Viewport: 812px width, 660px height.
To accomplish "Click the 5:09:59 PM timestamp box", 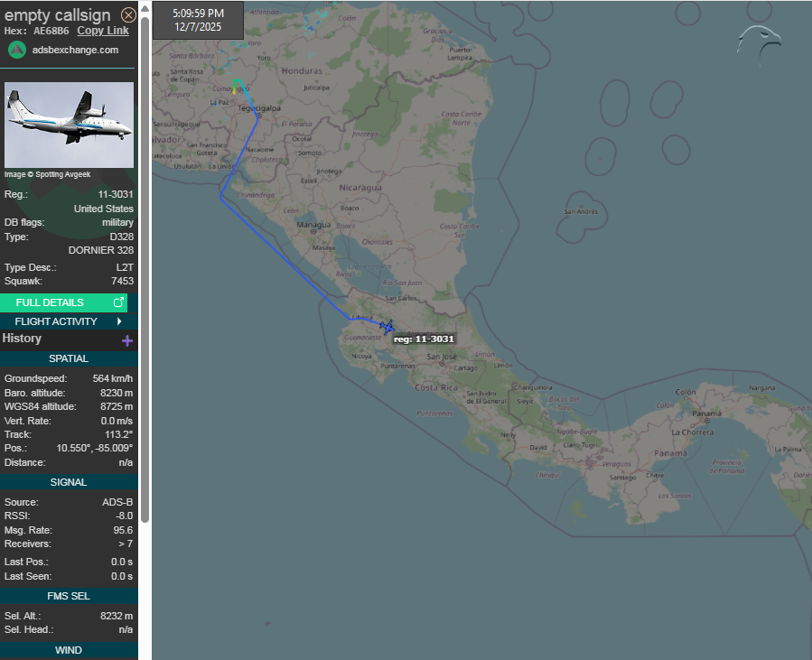I will pos(198,20).
